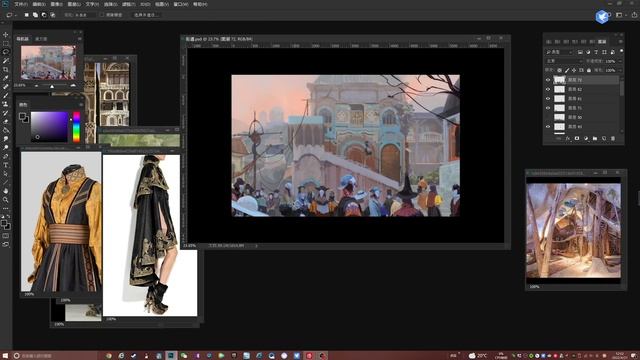Open the 窗口 menu
Viewport: 640px width, 360px height.
(x=181, y=4)
